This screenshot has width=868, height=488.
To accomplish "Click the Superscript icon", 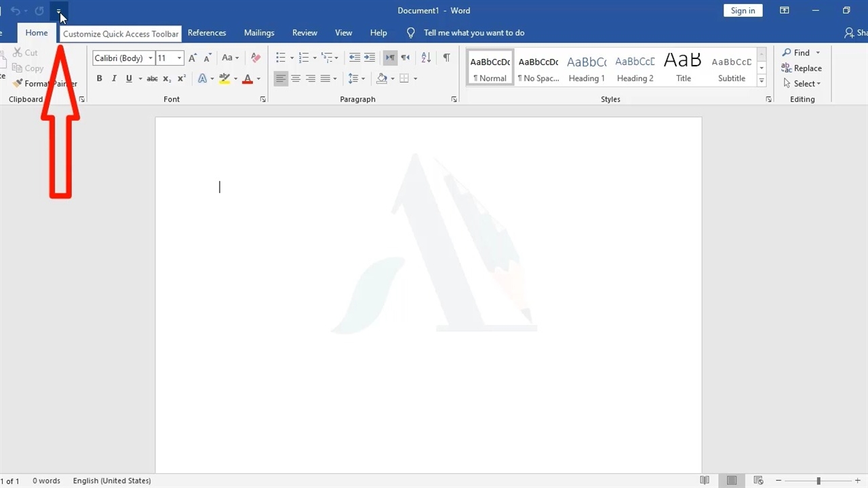I will point(182,79).
